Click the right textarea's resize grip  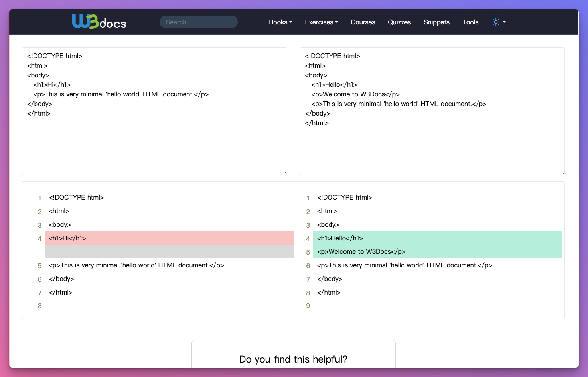coord(562,173)
